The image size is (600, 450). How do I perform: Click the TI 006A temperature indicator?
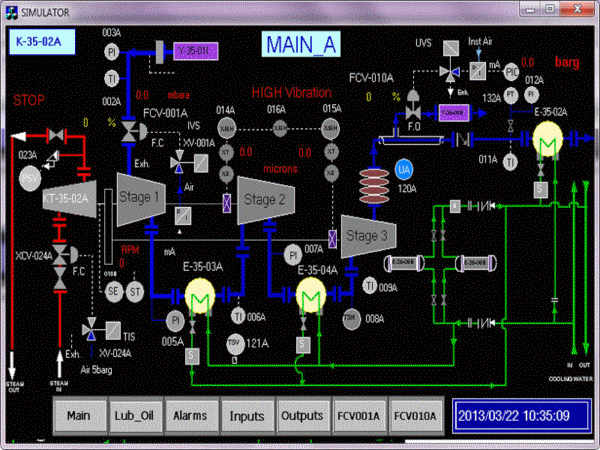[x=238, y=316]
